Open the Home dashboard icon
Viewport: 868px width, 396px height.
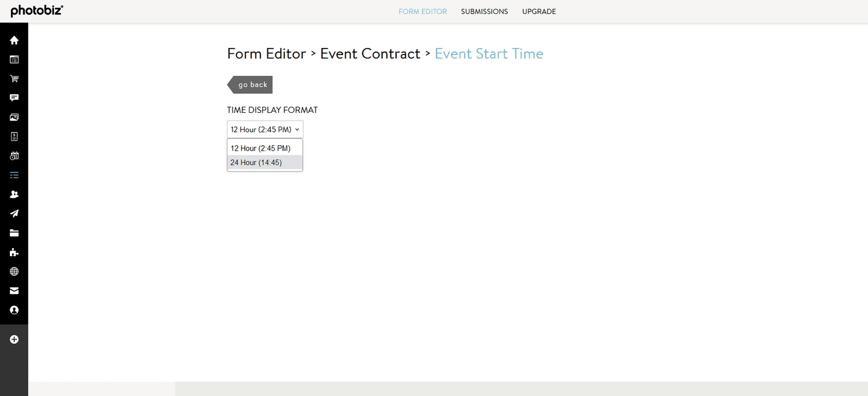point(14,40)
